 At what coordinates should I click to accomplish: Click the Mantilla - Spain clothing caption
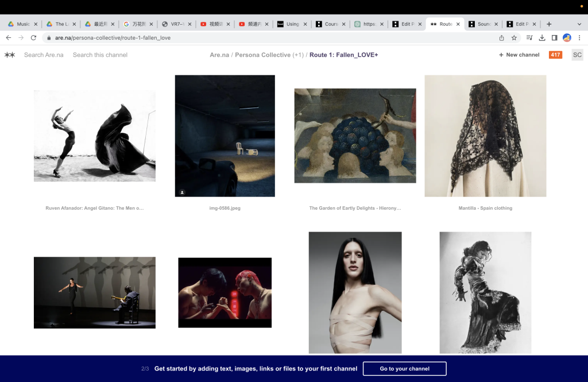pyautogui.click(x=485, y=208)
